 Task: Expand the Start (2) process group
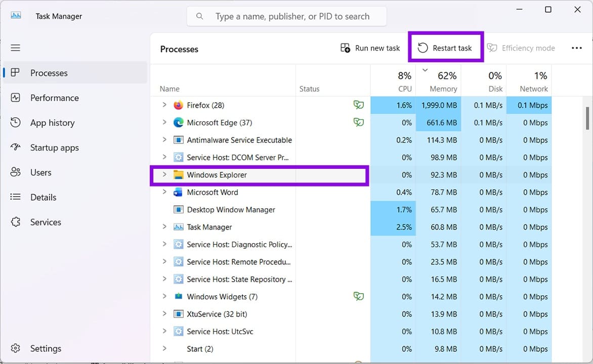click(x=164, y=348)
